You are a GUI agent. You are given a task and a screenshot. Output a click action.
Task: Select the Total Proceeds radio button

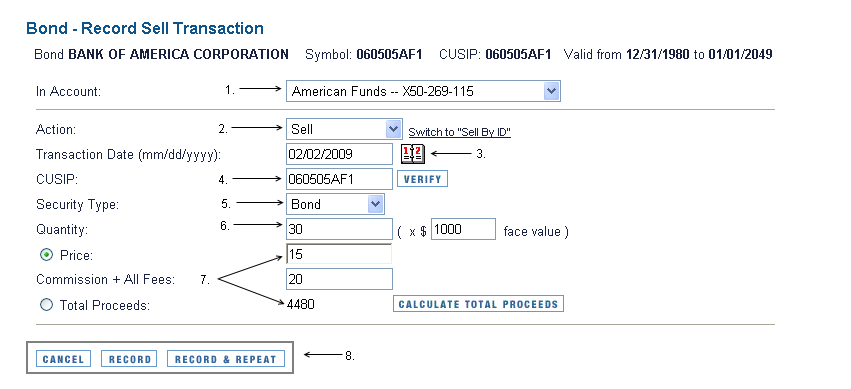click(x=47, y=305)
